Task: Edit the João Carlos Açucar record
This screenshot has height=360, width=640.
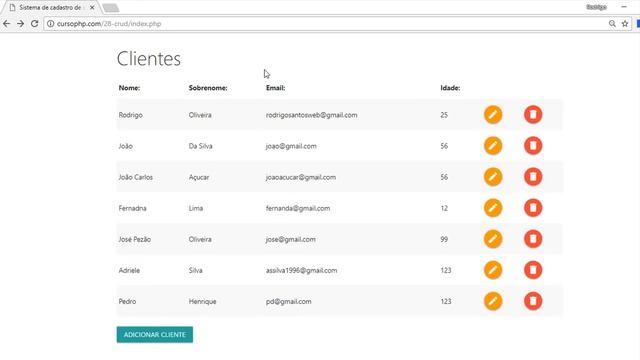Action: point(493,177)
